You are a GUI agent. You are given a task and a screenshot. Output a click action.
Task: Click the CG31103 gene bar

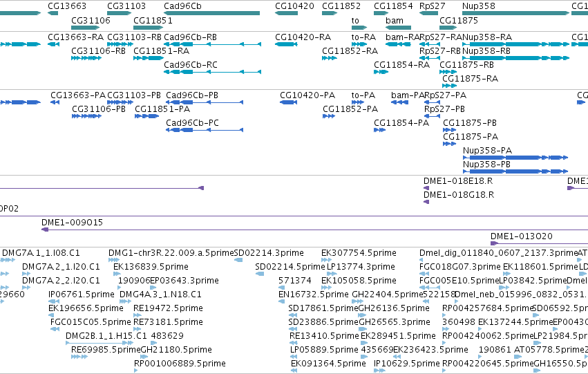(120, 13)
